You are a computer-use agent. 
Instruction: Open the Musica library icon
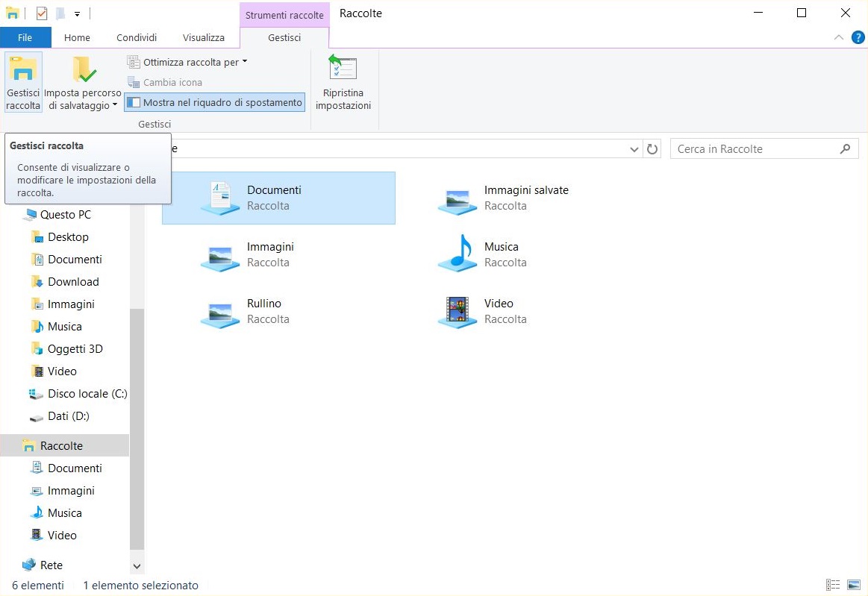[457, 254]
